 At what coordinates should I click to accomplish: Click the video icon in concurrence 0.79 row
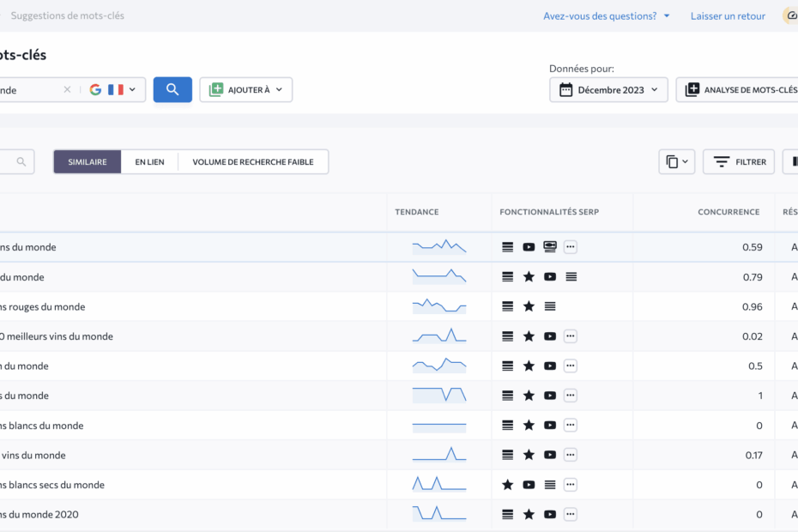(550, 277)
